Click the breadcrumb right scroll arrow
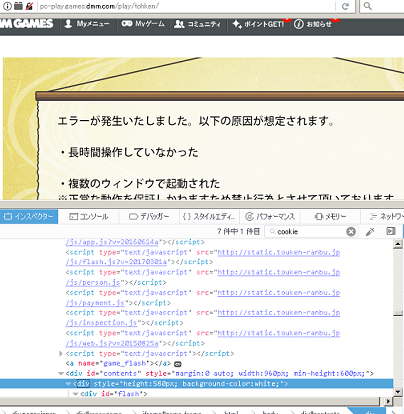Viewport: 404px width, 414px height. coord(395,411)
